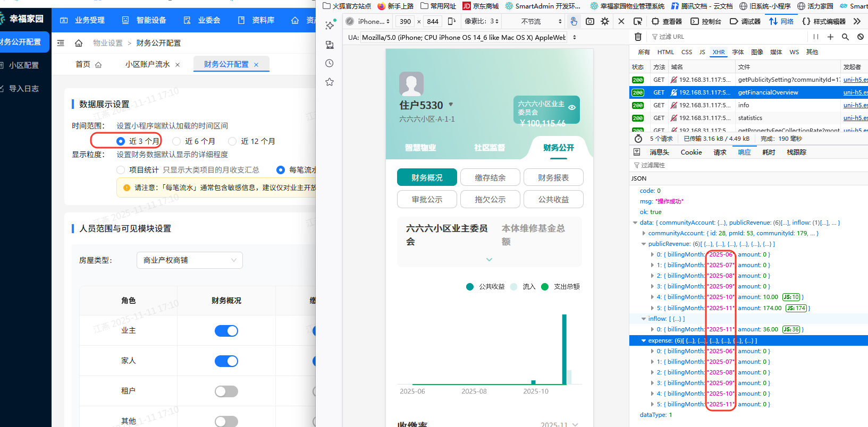Switch to the Cookie tab
868x427 pixels.
click(x=691, y=152)
